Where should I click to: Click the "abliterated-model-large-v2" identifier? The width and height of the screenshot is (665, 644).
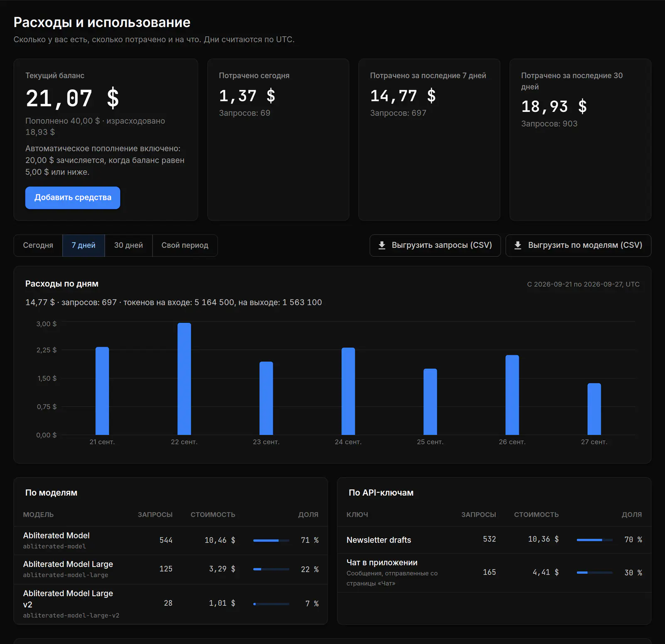pos(71,615)
